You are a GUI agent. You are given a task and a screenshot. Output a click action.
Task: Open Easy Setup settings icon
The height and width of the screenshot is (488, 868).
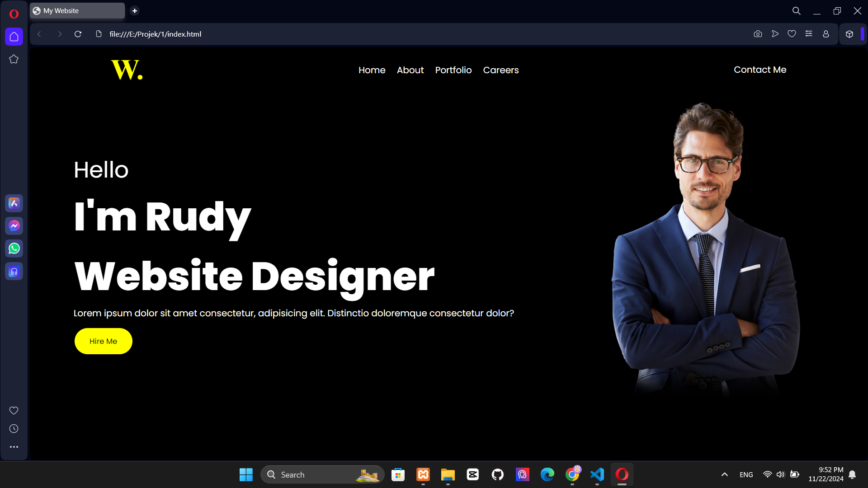tap(809, 34)
